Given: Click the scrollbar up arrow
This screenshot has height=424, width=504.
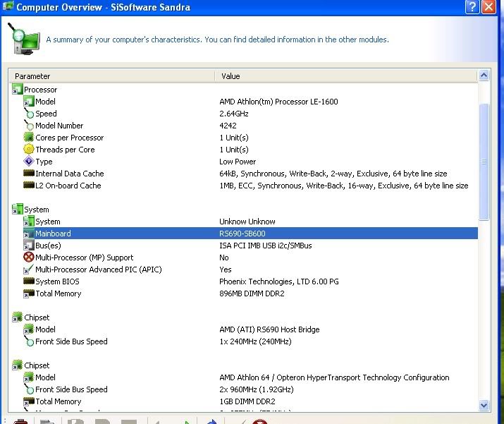Looking at the screenshot, I should point(484,75).
